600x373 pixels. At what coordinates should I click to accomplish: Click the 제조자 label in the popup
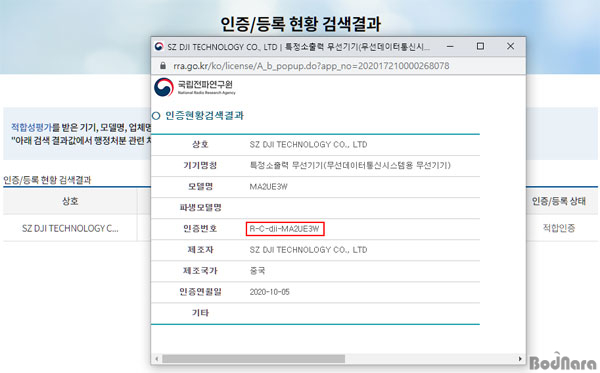pos(200,249)
